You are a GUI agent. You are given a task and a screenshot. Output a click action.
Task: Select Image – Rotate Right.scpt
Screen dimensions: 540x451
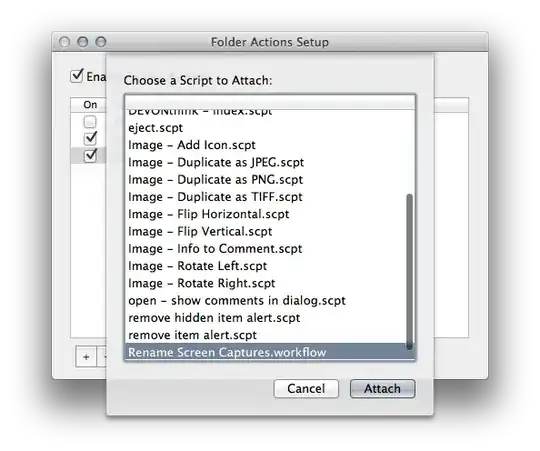(270, 283)
